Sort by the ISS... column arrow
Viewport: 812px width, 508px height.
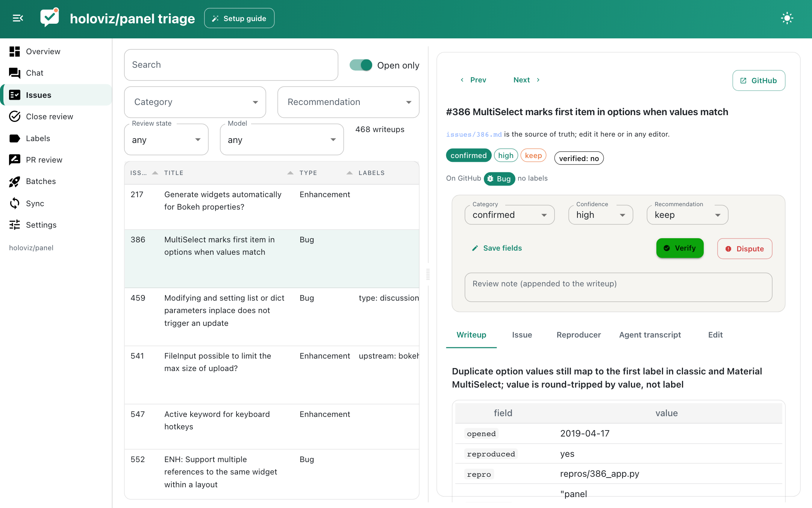(155, 173)
